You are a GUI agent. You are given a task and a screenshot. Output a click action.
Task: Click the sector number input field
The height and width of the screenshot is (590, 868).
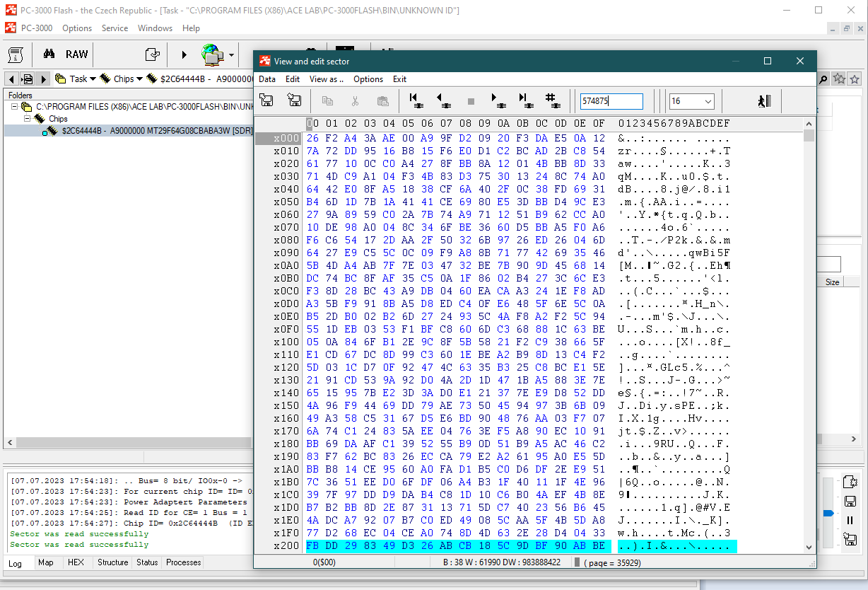[611, 102]
